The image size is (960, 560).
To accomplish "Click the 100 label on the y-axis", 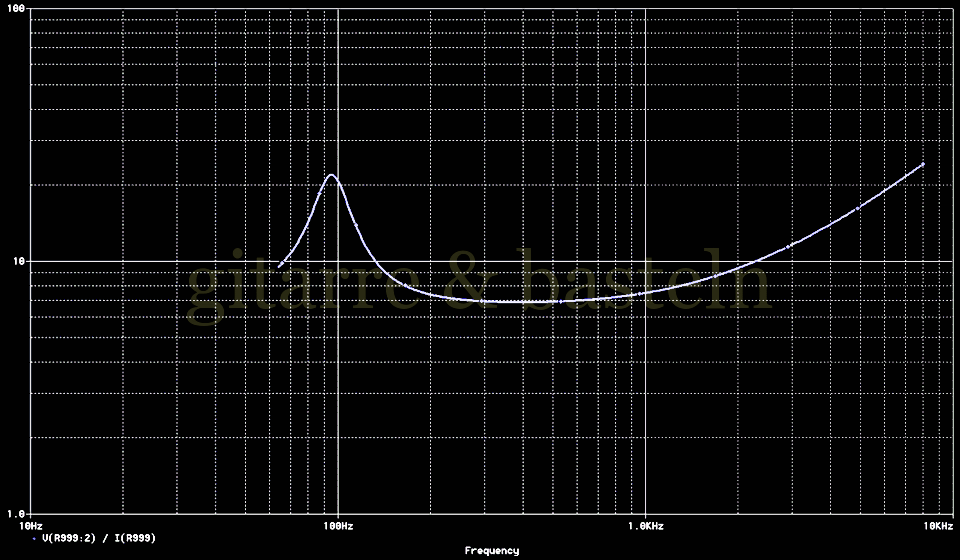I will point(17,10).
